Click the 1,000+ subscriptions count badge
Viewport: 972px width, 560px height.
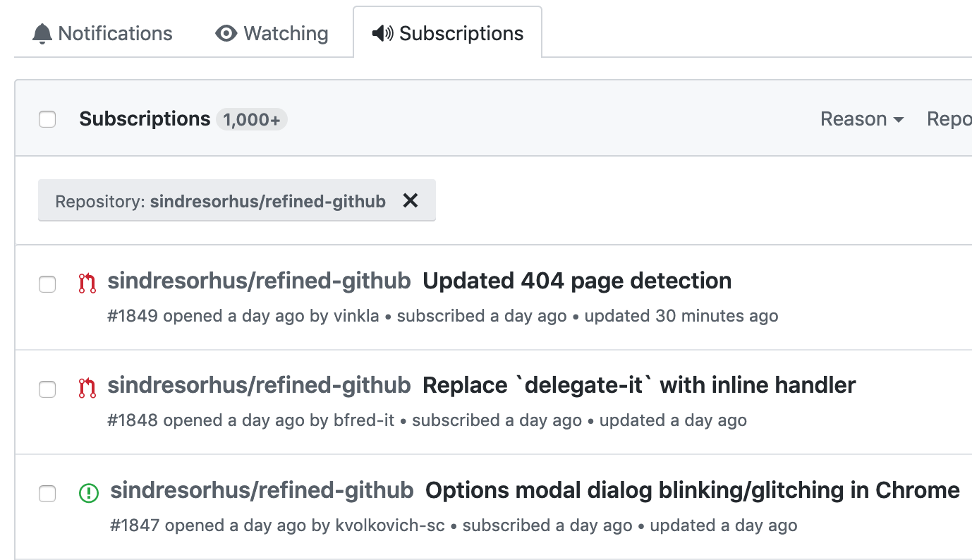click(251, 119)
